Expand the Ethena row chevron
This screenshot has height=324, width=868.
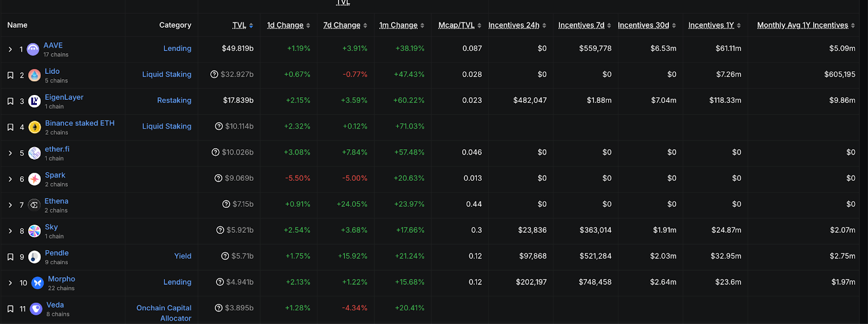[10, 205]
